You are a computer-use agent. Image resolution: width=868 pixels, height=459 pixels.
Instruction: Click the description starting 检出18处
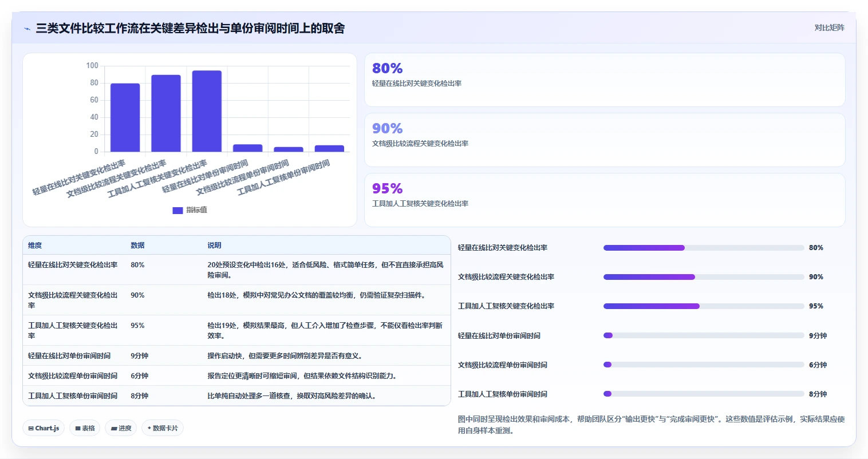tap(316, 295)
